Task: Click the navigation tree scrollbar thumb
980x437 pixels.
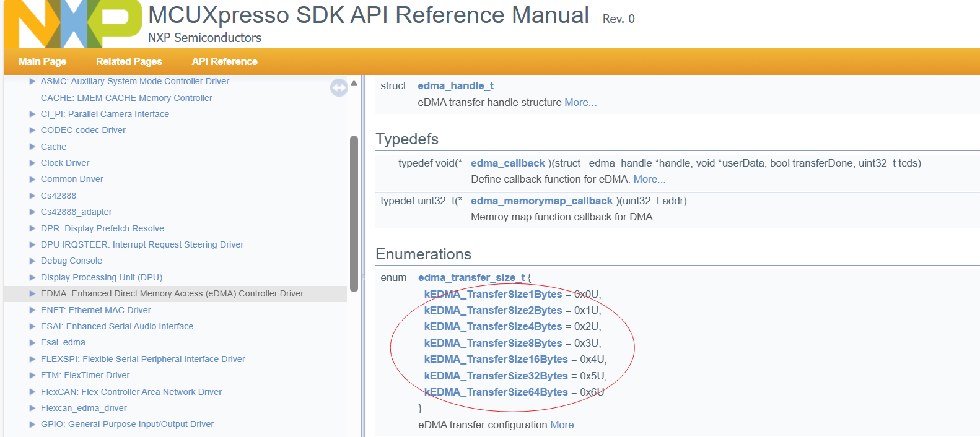Action: coord(354,214)
